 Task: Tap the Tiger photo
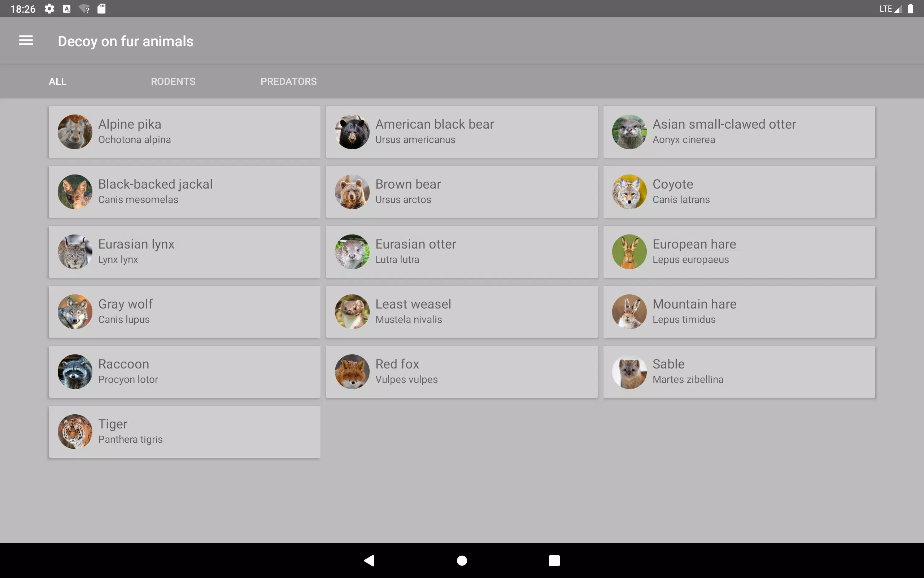(x=75, y=432)
